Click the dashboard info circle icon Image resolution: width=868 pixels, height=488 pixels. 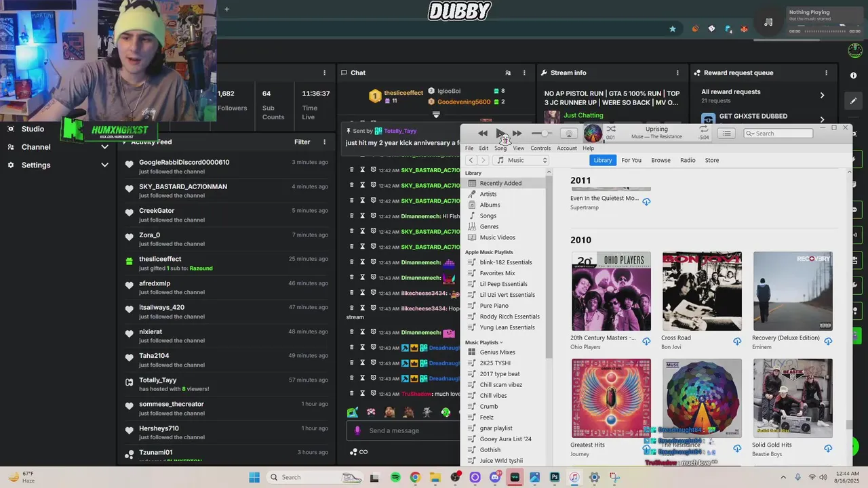pyautogui.click(x=854, y=75)
